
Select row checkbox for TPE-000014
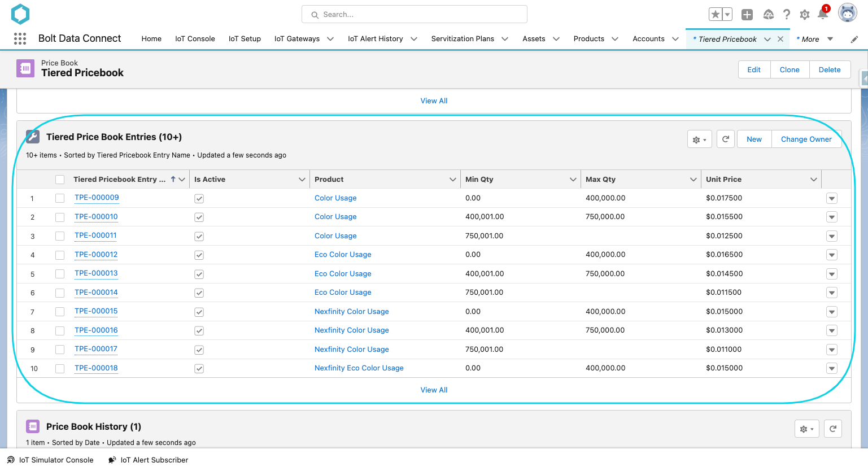coord(60,293)
